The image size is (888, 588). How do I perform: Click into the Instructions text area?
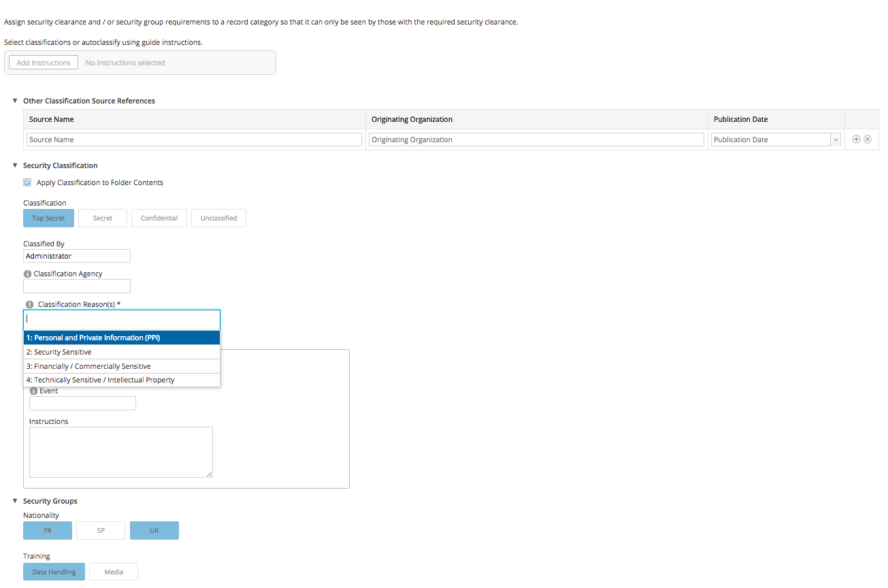coord(120,452)
